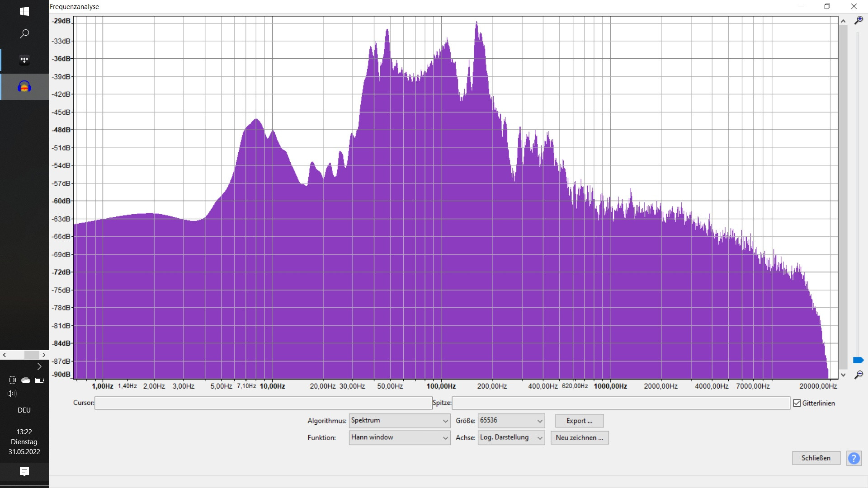Image resolution: width=868 pixels, height=488 pixels.
Task: Open the OneDrive cloud tray icon
Action: coord(26,380)
